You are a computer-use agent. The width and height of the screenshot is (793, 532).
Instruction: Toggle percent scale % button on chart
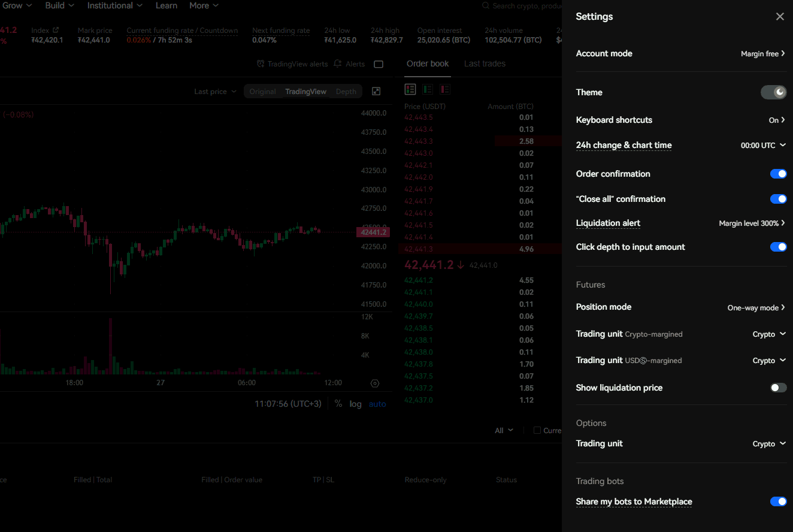pos(338,404)
